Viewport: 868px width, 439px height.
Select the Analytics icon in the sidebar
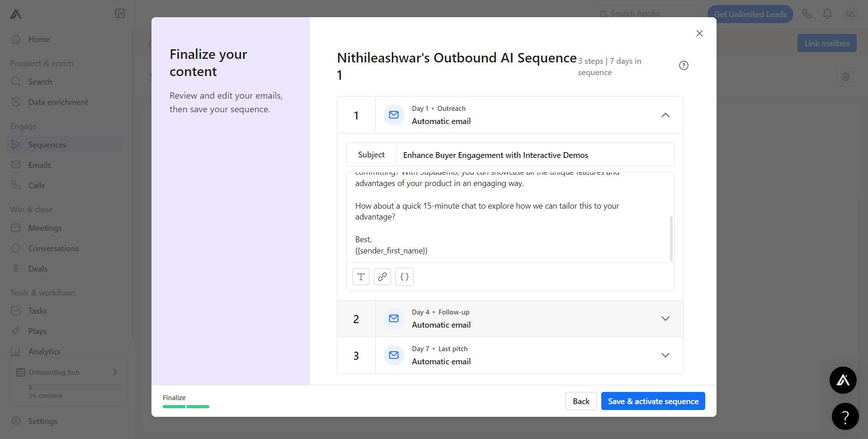pyautogui.click(x=16, y=351)
